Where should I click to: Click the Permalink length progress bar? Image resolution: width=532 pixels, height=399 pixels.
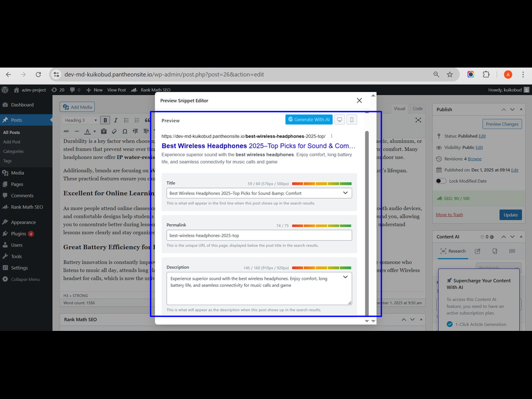[322, 226]
